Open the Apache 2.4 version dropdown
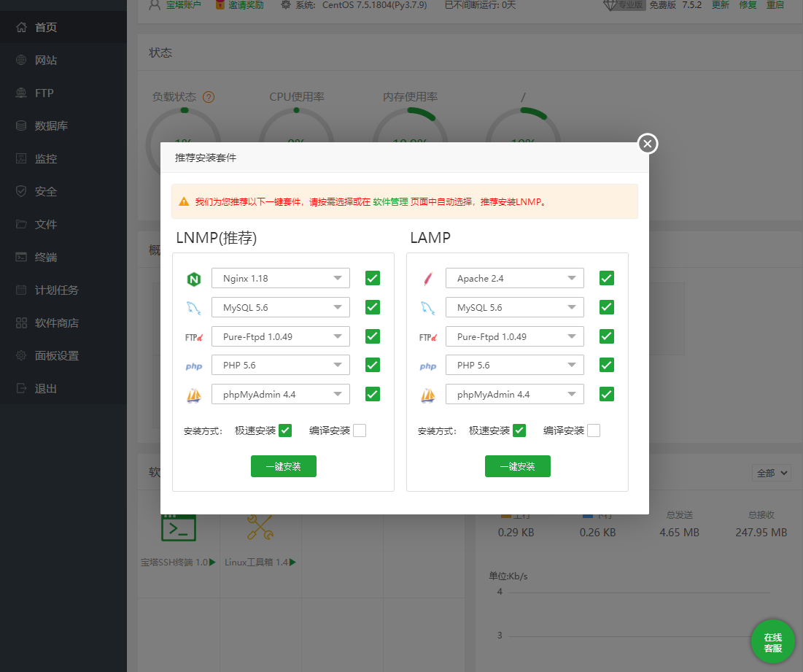Image resolution: width=803 pixels, height=672 pixels. point(515,278)
